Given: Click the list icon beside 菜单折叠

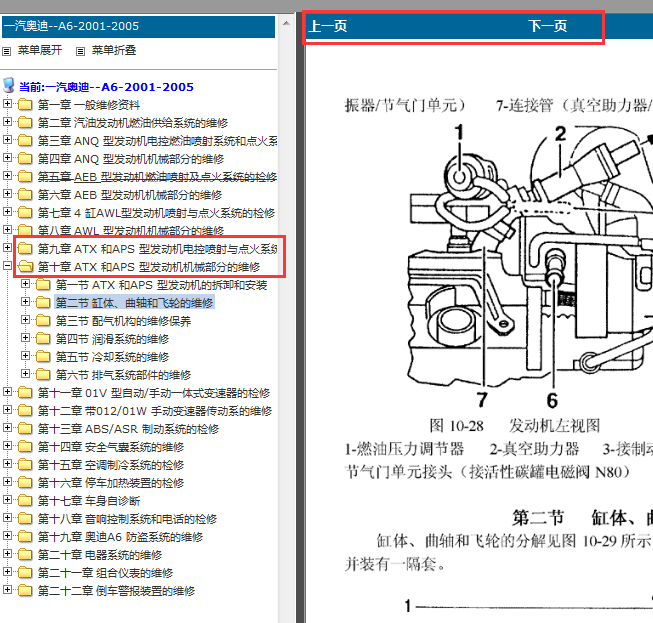Looking at the screenshot, I should [x=80, y=51].
